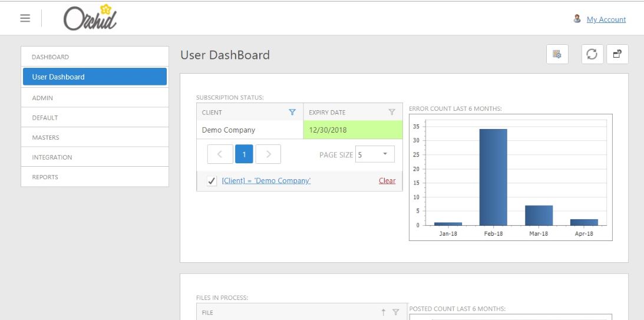Screen dimensions: 644x320
Task: Open the dashboard settings icon button
Action: click(556, 55)
